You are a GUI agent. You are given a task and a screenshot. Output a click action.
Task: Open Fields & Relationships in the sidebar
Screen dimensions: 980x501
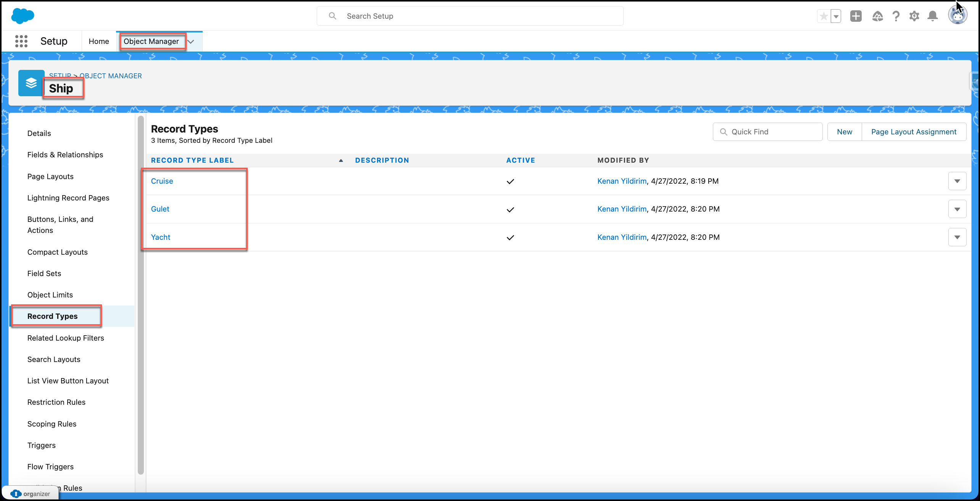tap(65, 155)
